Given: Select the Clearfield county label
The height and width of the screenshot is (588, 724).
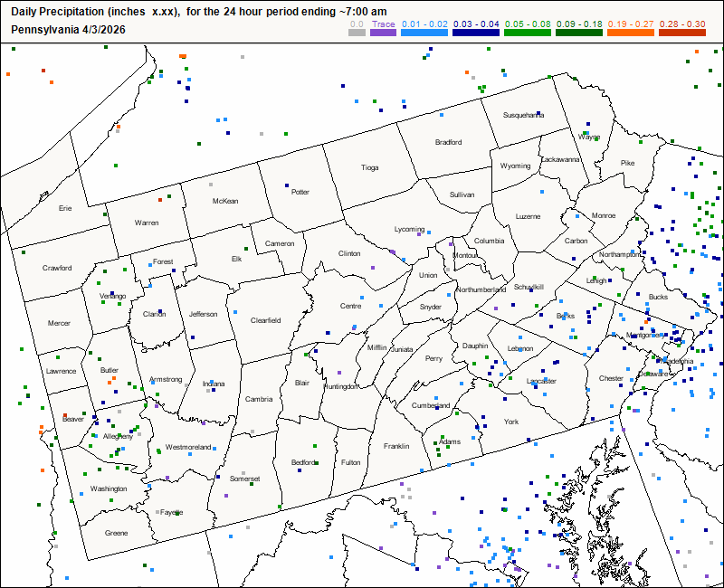Looking at the screenshot, I should coord(266,320).
